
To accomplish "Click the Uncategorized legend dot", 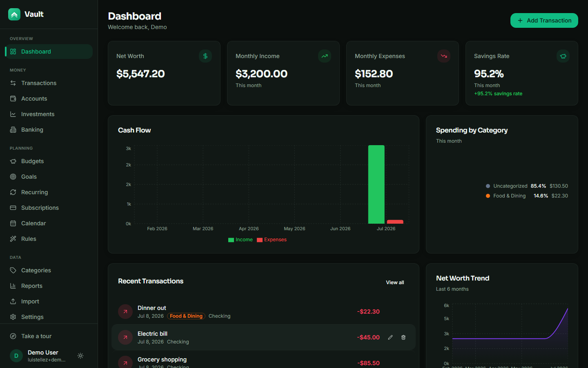I will [488, 186].
